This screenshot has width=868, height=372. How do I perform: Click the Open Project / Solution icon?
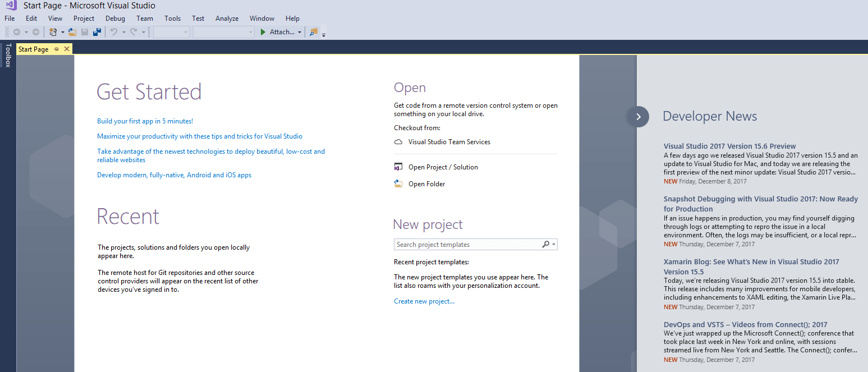(398, 167)
